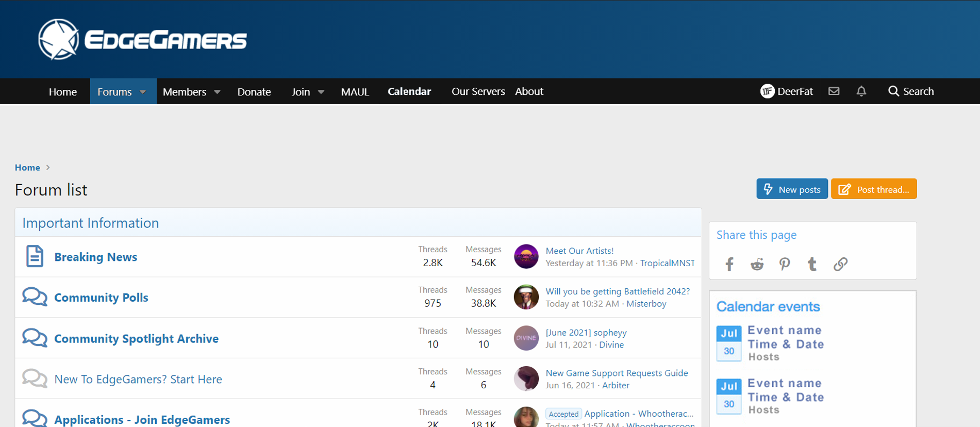This screenshot has height=427, width=980.
Task: Open the New Game Support Requests Guide
Action: click(x=617, y=373)
